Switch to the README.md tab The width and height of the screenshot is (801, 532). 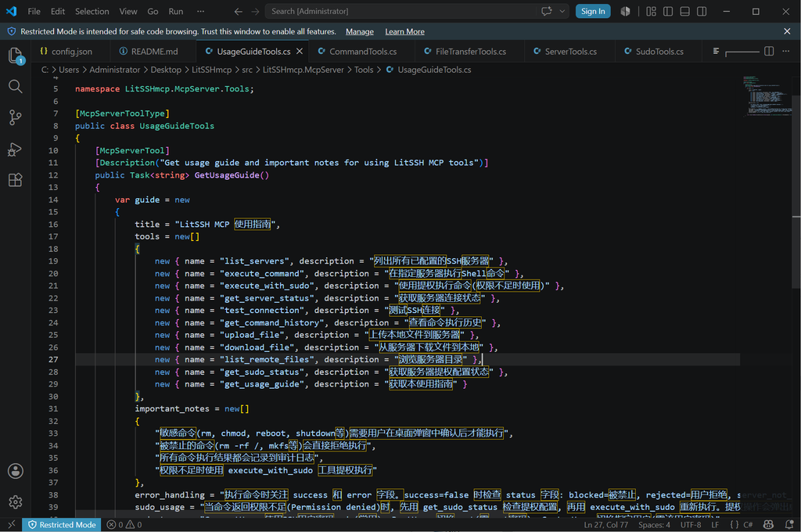tap(153, 51)
